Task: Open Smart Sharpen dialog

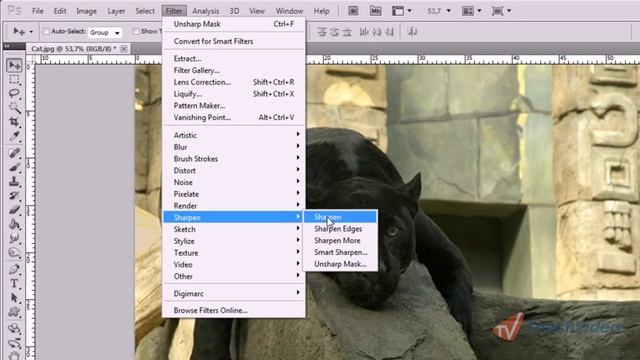Action: coord(340,252)
